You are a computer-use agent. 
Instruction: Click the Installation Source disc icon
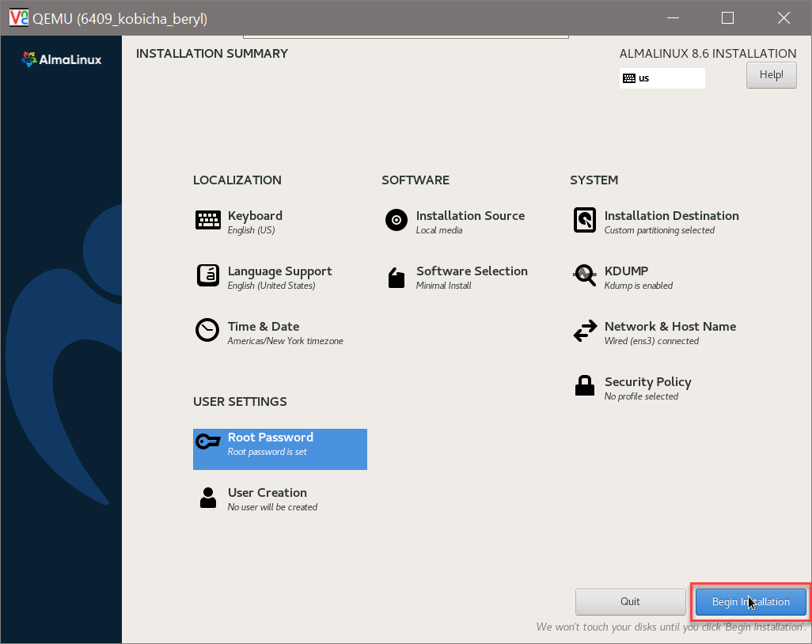(397, 220)
